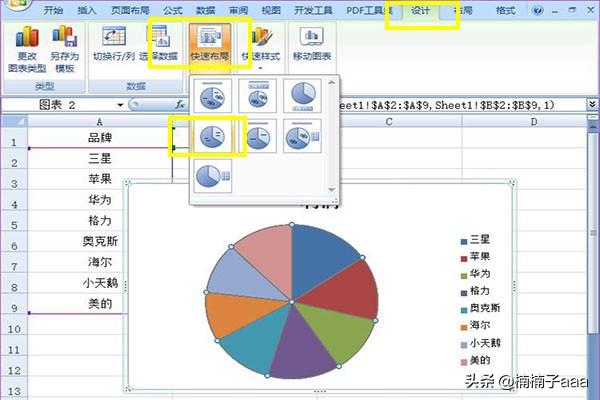Select the single layout in third gallery row
The image size is (600, 400).
pos(213,176)
